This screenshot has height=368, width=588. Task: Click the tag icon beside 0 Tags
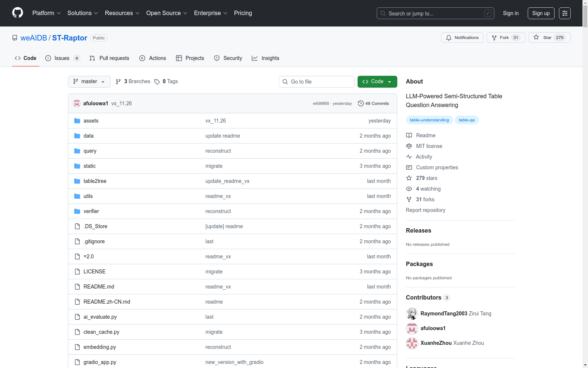pos(157,82)
